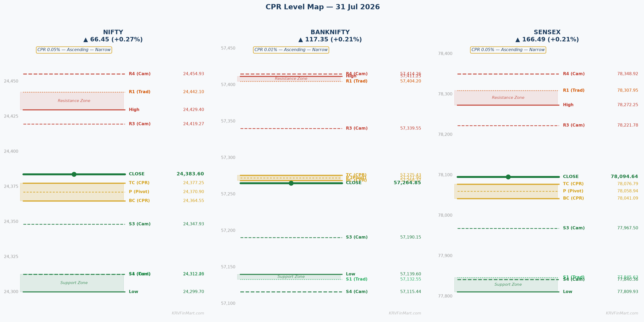Click the pivot value 24,370.90

193,192
